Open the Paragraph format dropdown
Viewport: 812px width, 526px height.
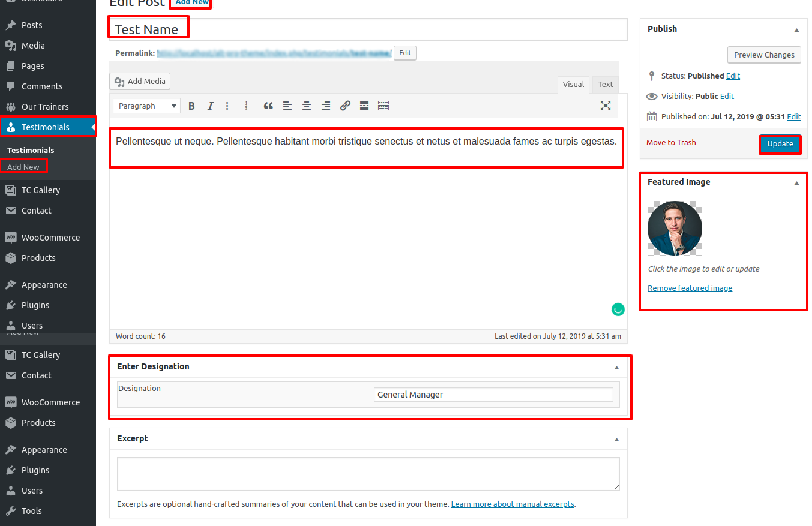(146, 106)
